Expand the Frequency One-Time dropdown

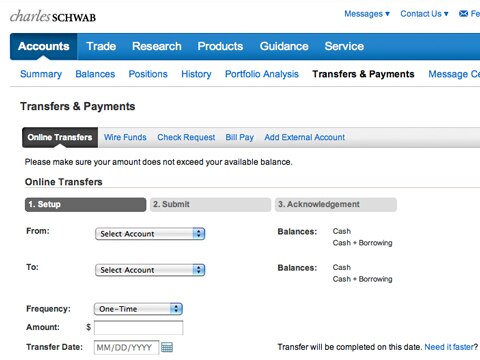[138, 309]
